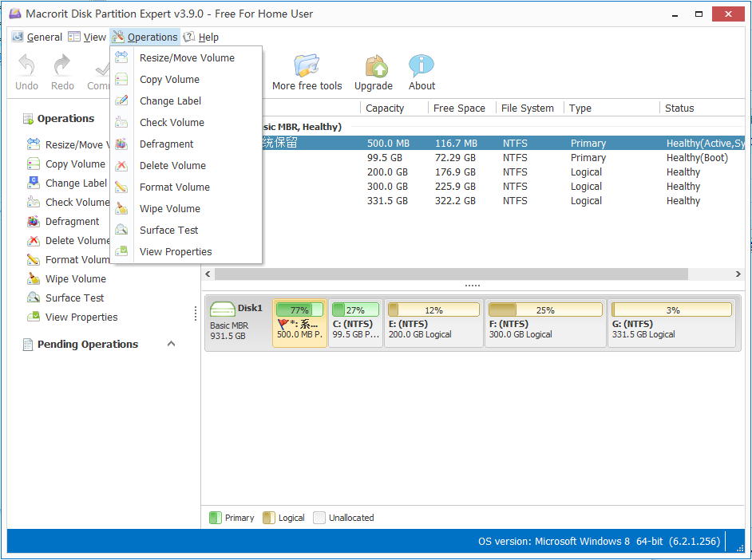Click View Properties icon in sidebar
Screen dimensions: 752x560
[33, 317]
